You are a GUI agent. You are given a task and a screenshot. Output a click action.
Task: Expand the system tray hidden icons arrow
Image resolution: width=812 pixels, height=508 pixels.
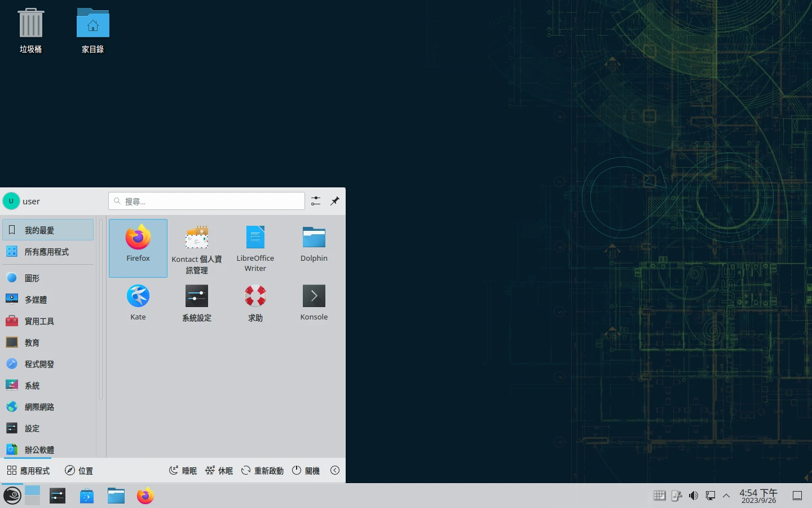726,496
